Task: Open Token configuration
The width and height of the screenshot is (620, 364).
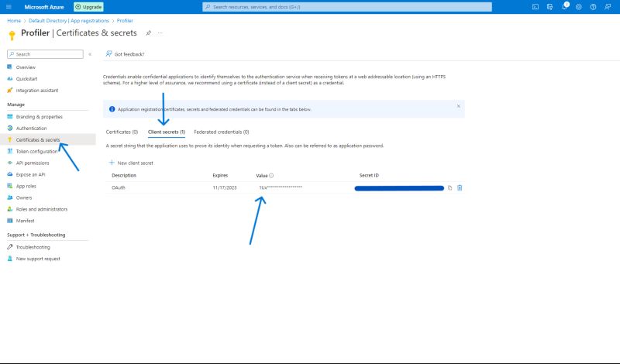Action: click(x=36, y=151)
